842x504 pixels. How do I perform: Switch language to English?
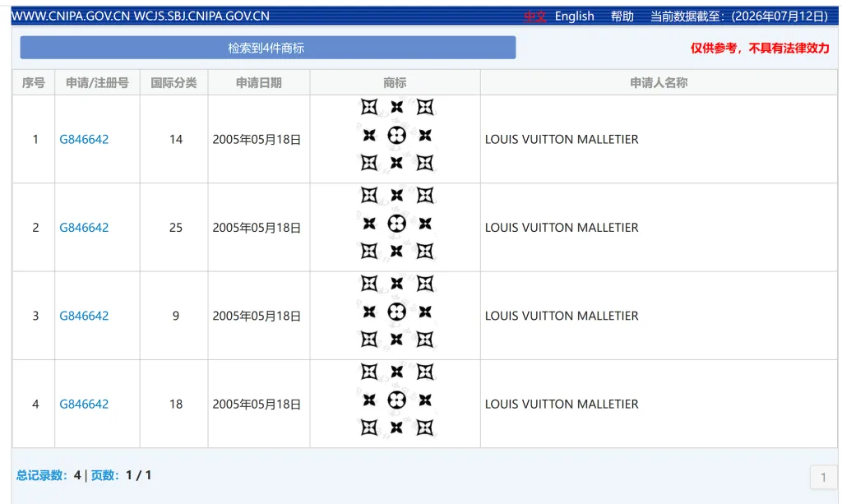pyautogui.click(x=574, y=16)
